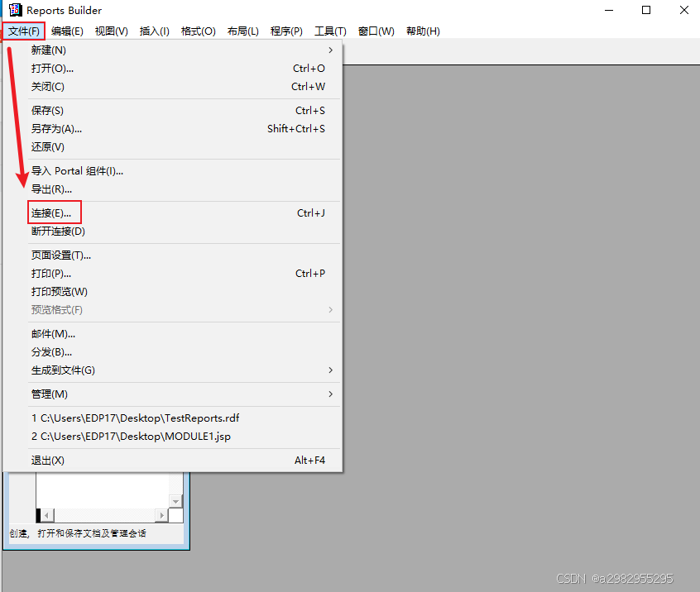Open the 格式(O) menu
The image size is (700, 592).
(199, 31)
